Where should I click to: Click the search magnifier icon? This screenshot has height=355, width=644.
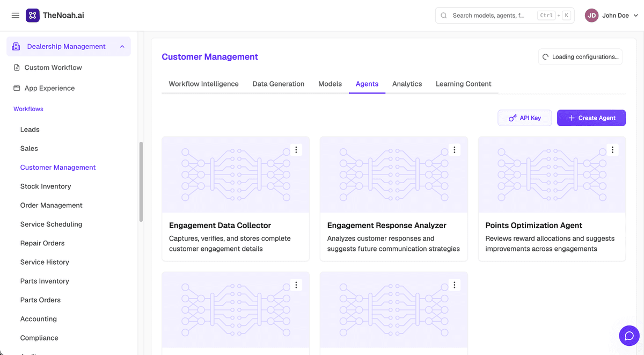coord(444,16)
